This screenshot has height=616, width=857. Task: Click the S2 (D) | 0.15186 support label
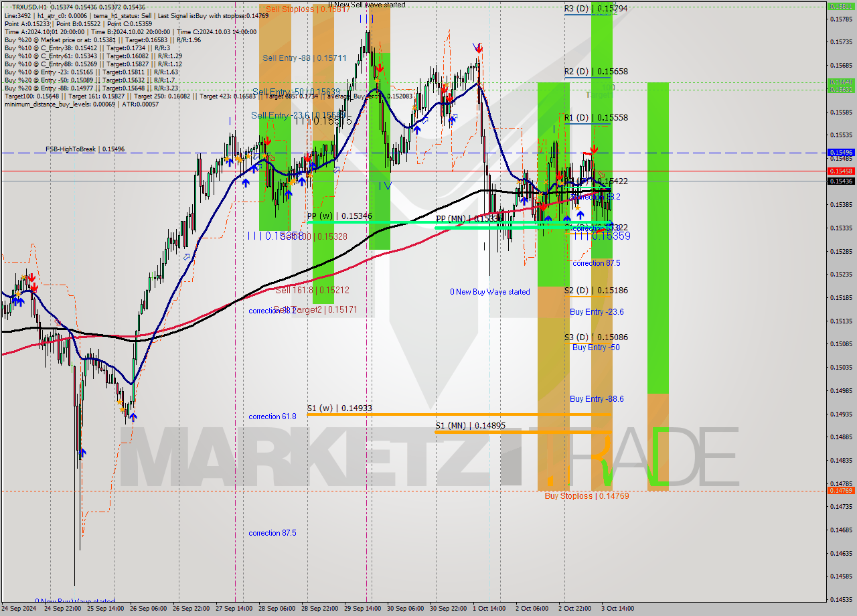pos(596,291)
